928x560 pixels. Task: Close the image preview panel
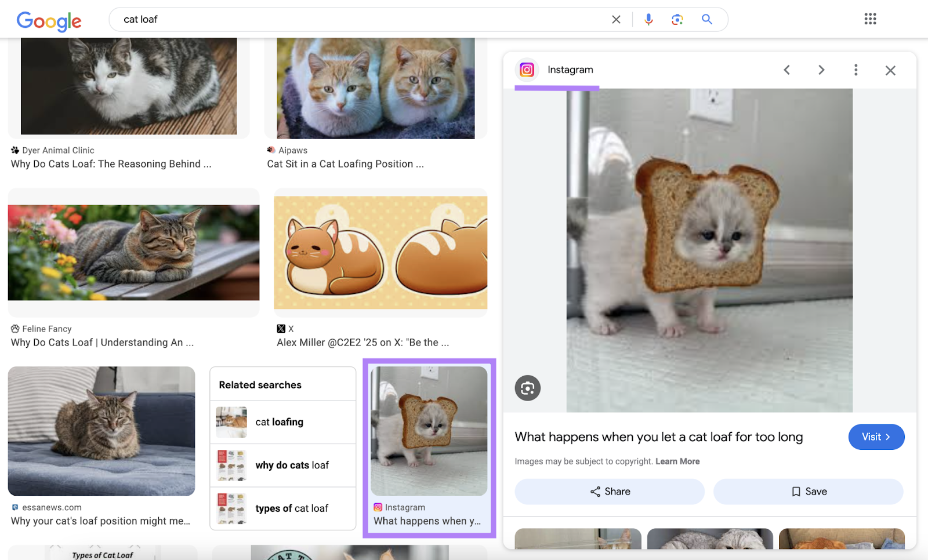[890, 70]
